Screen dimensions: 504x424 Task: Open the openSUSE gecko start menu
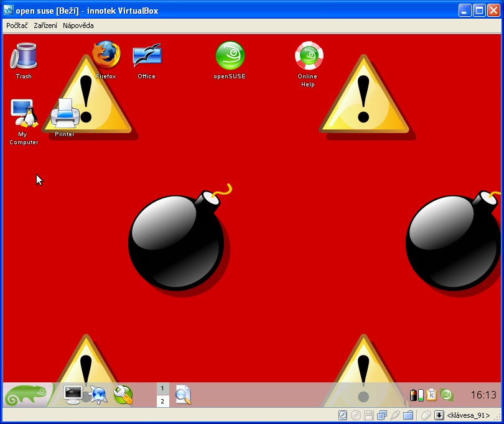pos(27,395)
